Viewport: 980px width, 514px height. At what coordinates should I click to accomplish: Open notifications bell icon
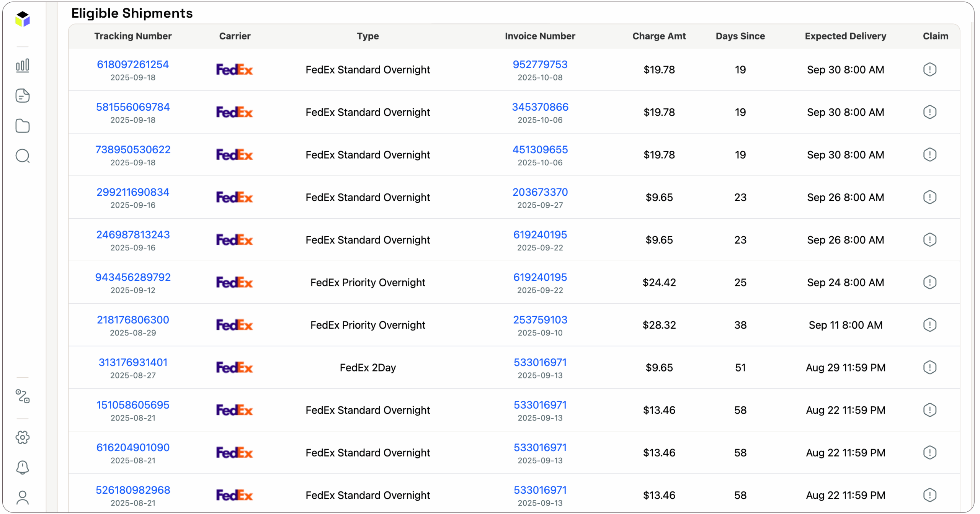pyautogui.click(x=23, y=468)
